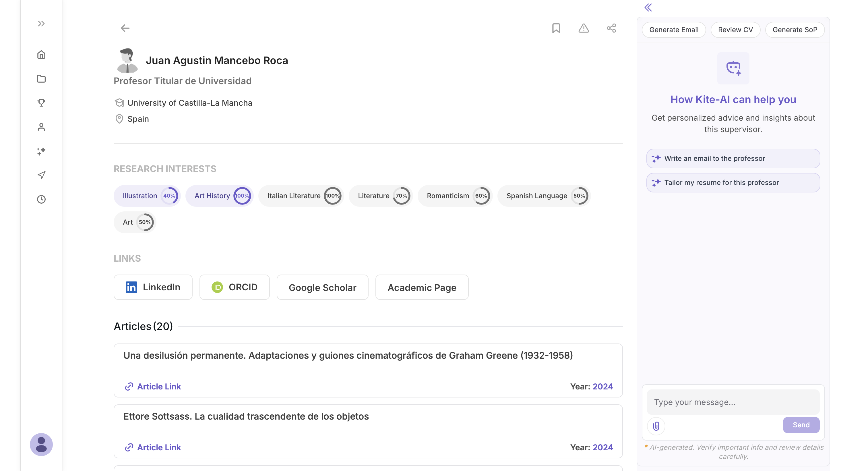Viewport: 868px width, 471px height.
Task: Open the clock history icon in sidebar
Action: [x=41, y=199]
